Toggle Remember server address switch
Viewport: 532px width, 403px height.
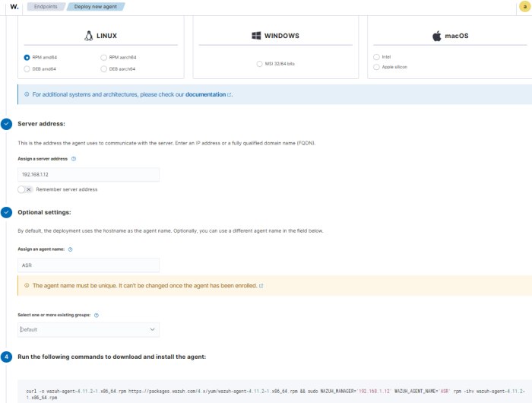click(25, 189)
